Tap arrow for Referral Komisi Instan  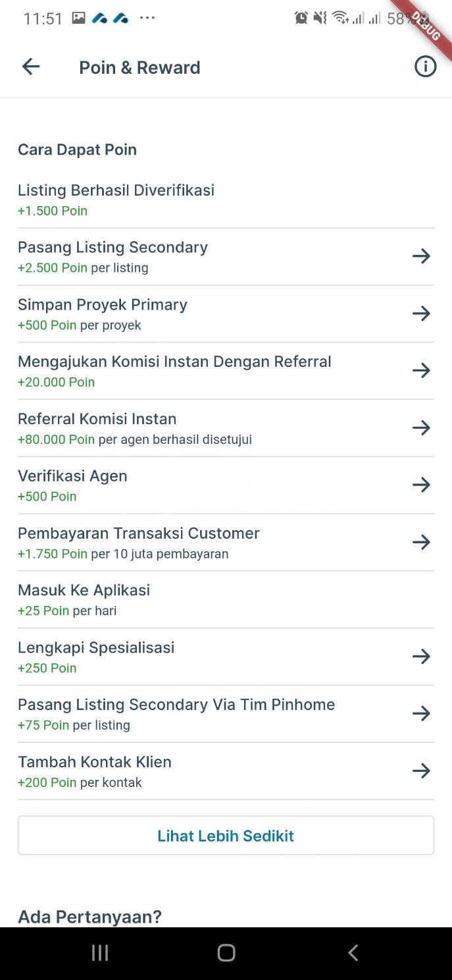tap(421, 428)
